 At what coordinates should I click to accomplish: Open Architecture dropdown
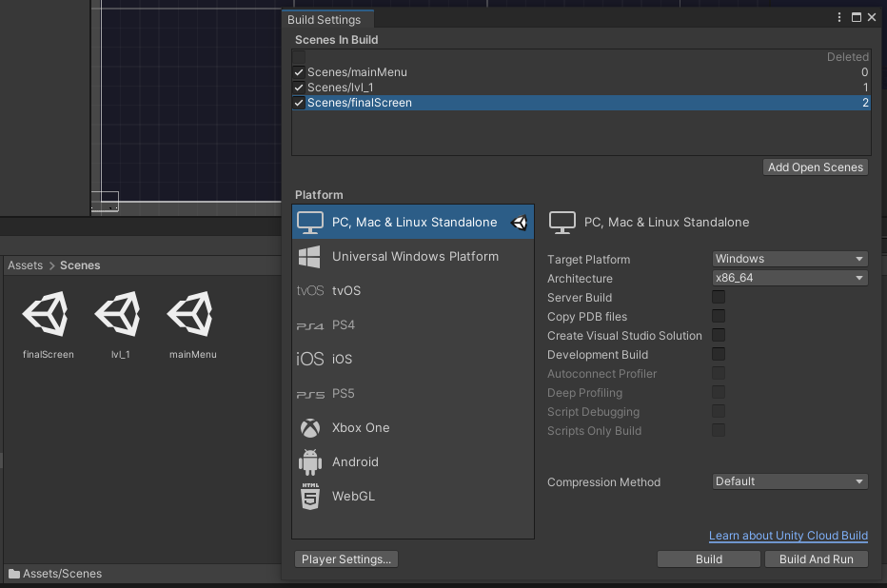click(790, 278)
